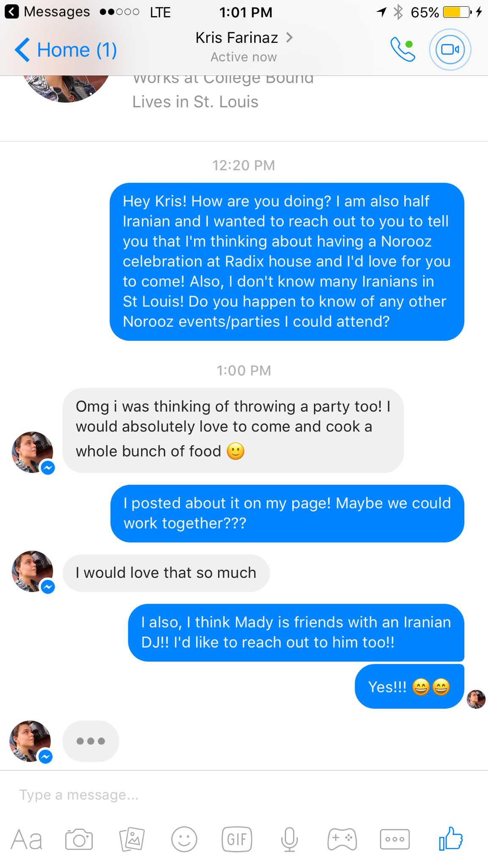Go back to Home inbox
The image size is (488, 868).
66,50
